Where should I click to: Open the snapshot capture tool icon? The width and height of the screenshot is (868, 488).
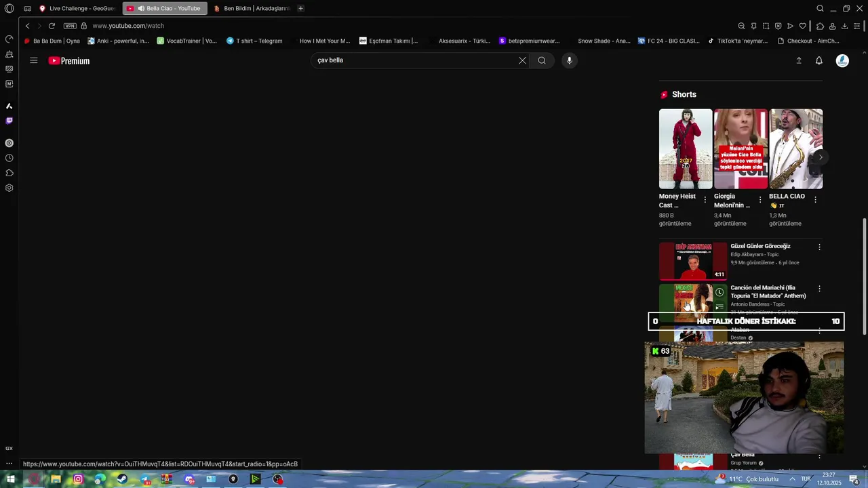766,26
